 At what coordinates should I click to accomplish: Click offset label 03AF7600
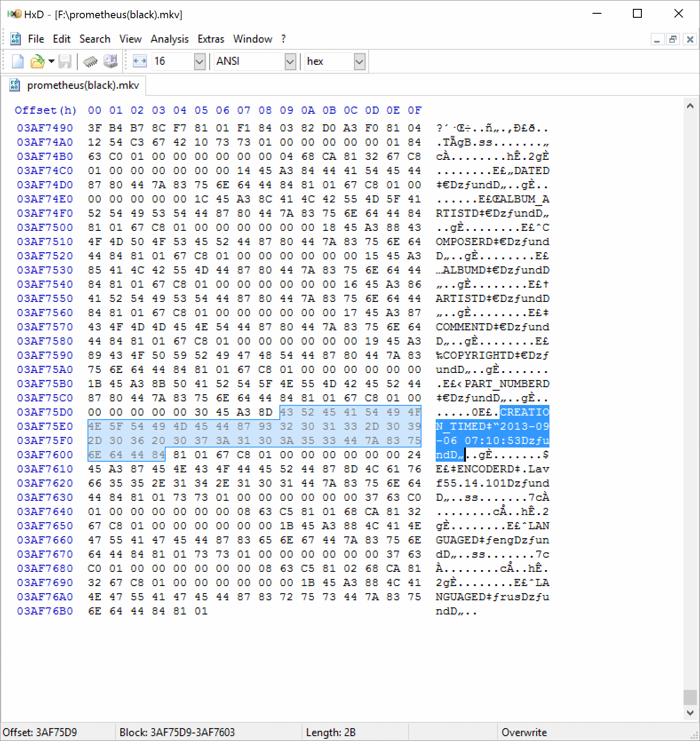coord(45,455)
